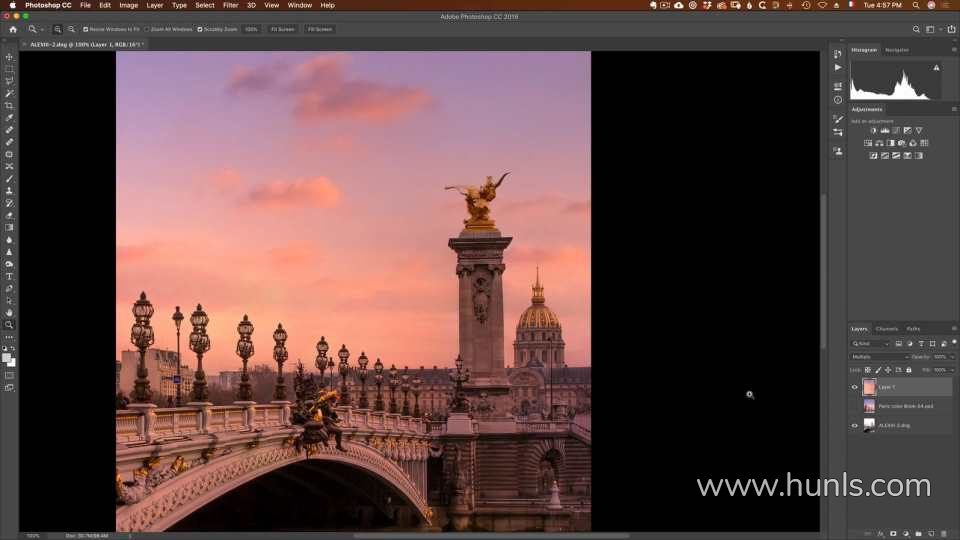
Task: Open the Multiply blend mode dropdown
Action: pos(879,357)
